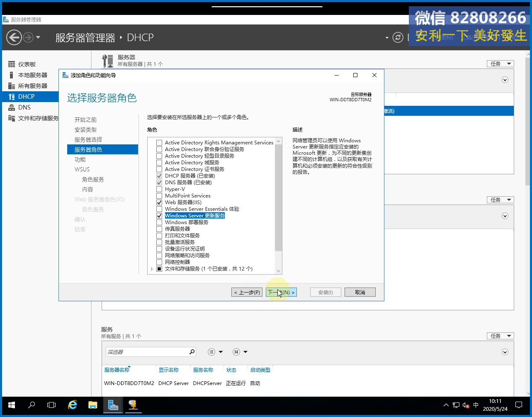Open the list view options icon in Services

pos(211,352)
